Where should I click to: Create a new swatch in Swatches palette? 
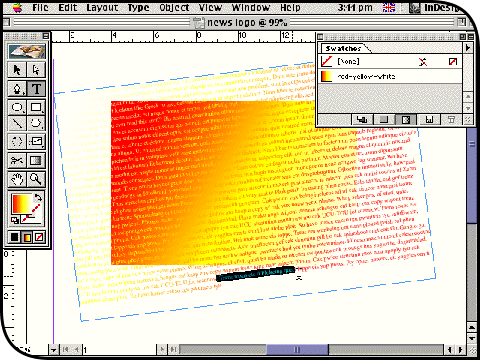(x=430, y=119)
